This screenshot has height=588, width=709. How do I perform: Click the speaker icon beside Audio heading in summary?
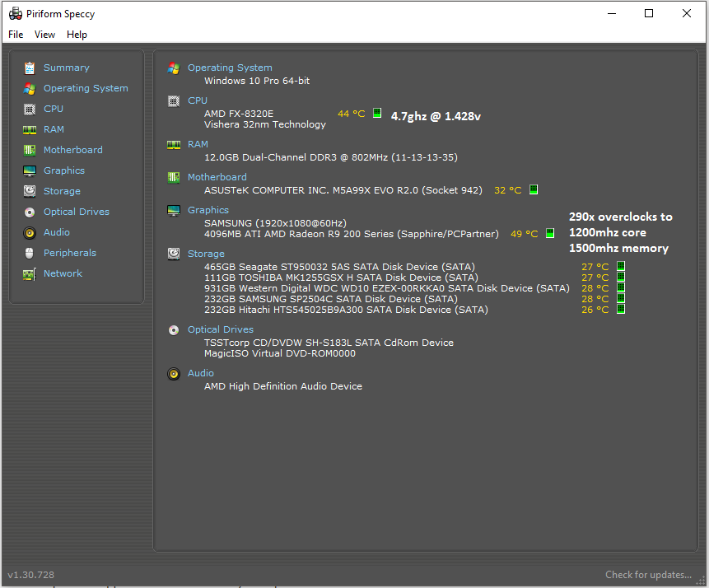174,374
